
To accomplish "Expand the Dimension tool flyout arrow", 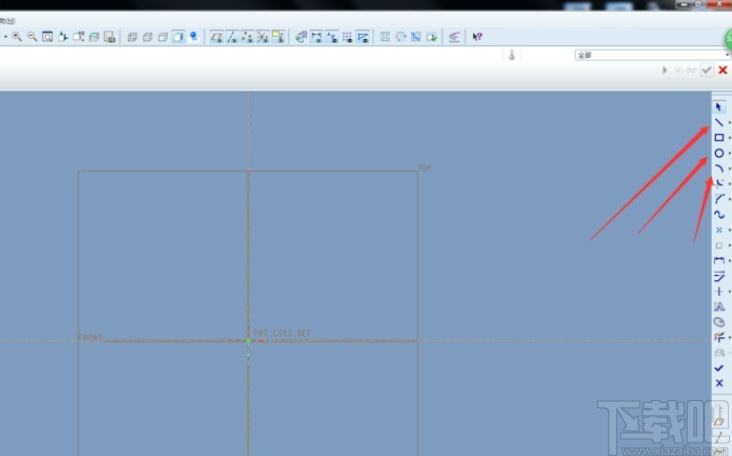I will 729,260.
